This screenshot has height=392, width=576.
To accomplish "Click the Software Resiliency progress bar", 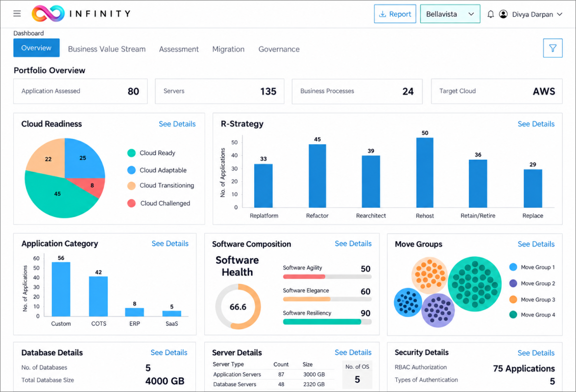I will pyautogui.click(x=327, y=322).
